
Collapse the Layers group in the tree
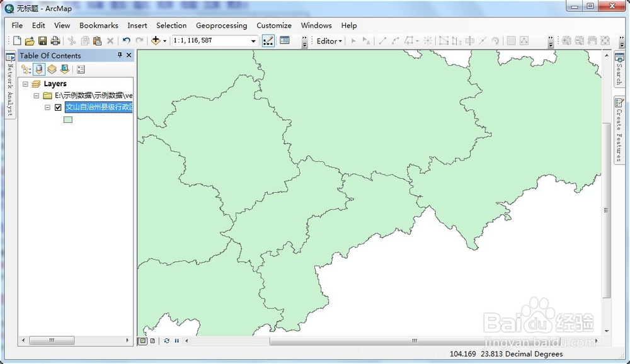(x=25, y=84)
